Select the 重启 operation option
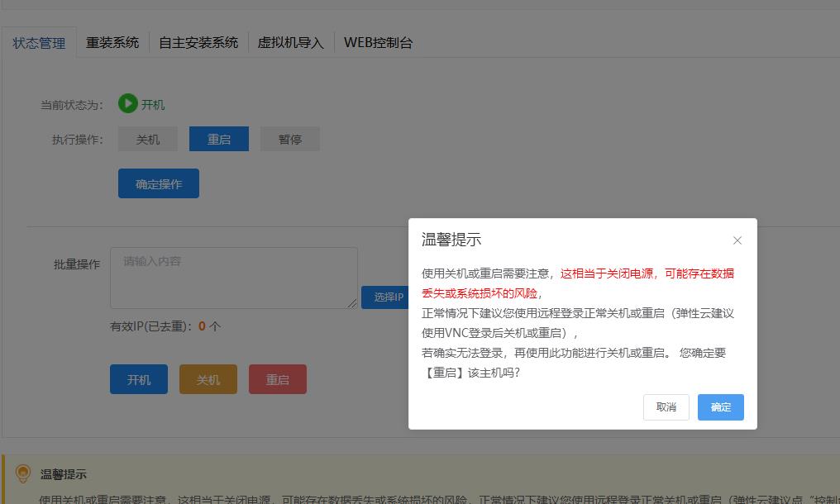 tap(219, 140)
